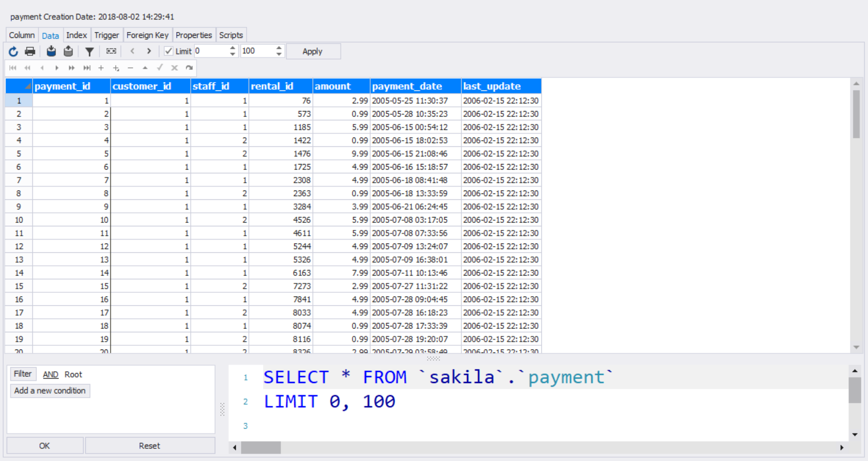Insert a new record with plus icon
868x461 pixels.
(x=101, y=68)
